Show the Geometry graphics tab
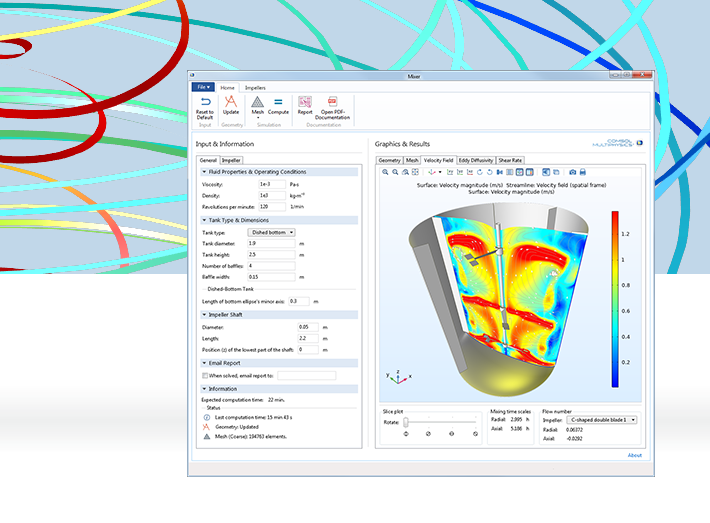 click(x=389, y=160)
